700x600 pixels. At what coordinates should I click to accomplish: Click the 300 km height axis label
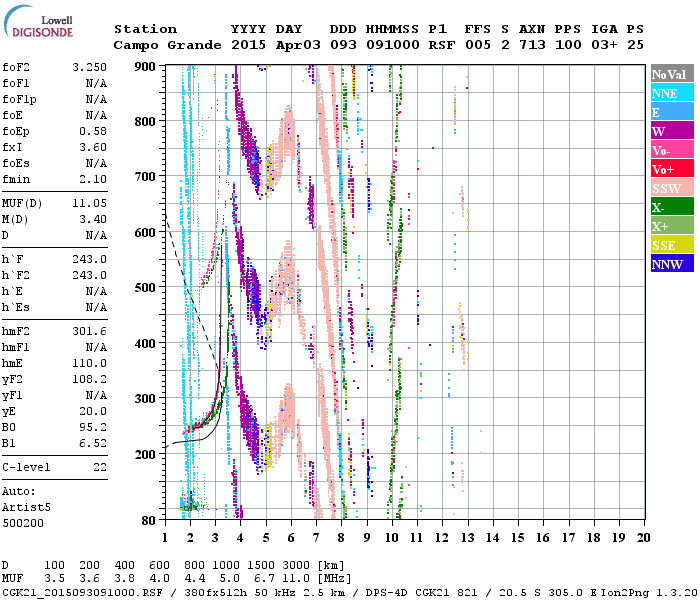(145, 398)
